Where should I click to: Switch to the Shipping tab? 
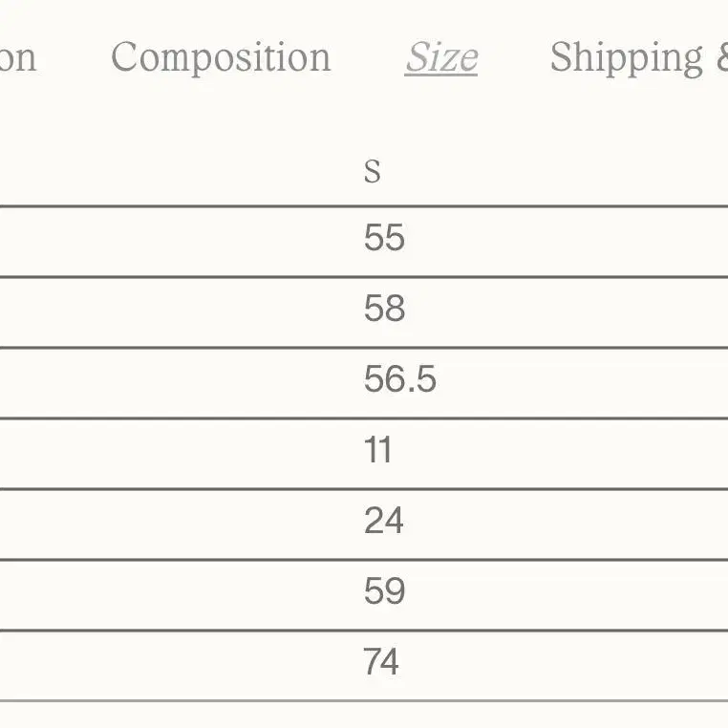coord(639,57)
